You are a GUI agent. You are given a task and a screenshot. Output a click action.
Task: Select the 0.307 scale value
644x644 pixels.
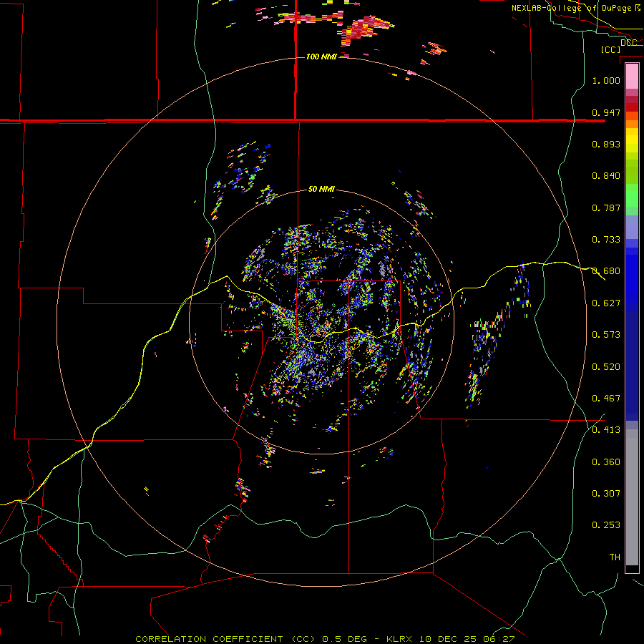[x=606, y=494]
